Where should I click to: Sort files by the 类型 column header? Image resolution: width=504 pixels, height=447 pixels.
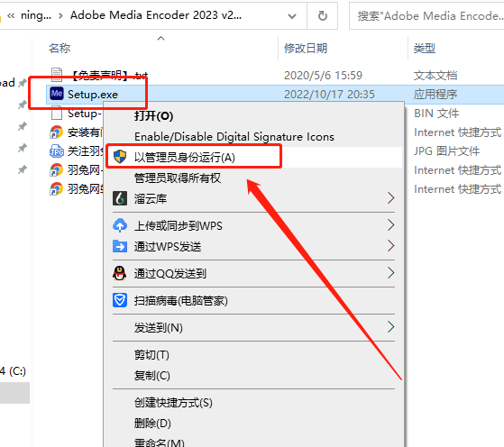tap(425, 49)
